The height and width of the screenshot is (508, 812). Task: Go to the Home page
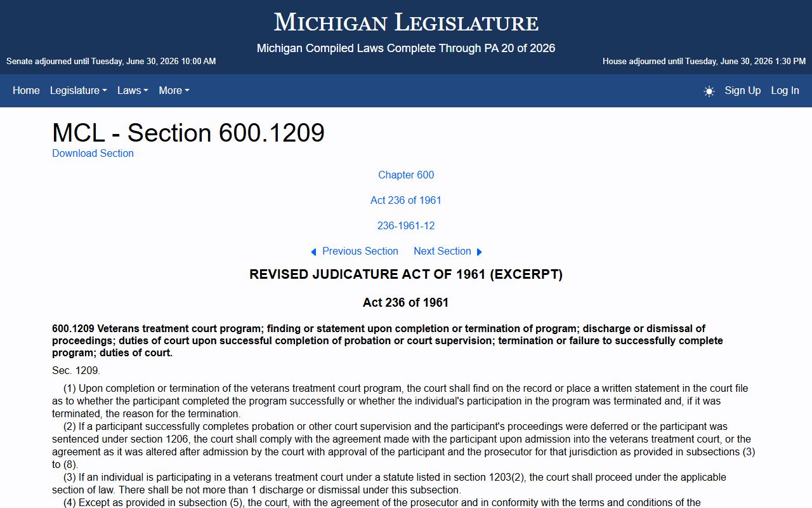coord(26,90)
